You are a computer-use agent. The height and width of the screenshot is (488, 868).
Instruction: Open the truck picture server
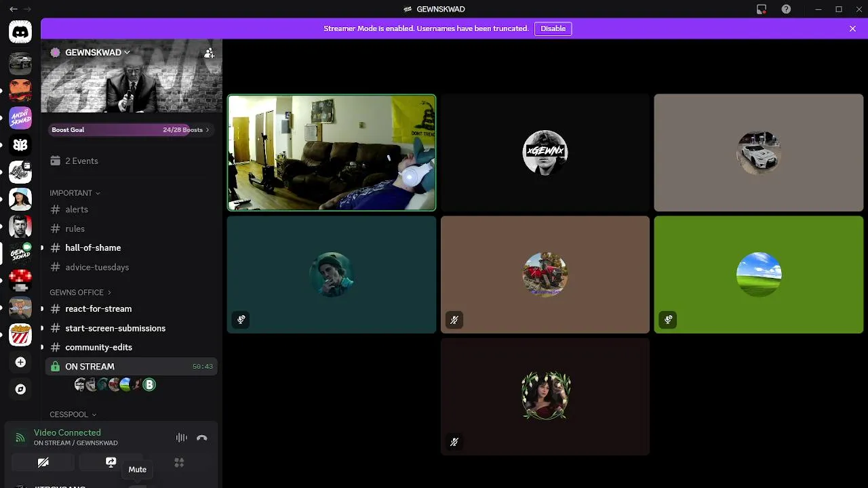coord(20,63)
